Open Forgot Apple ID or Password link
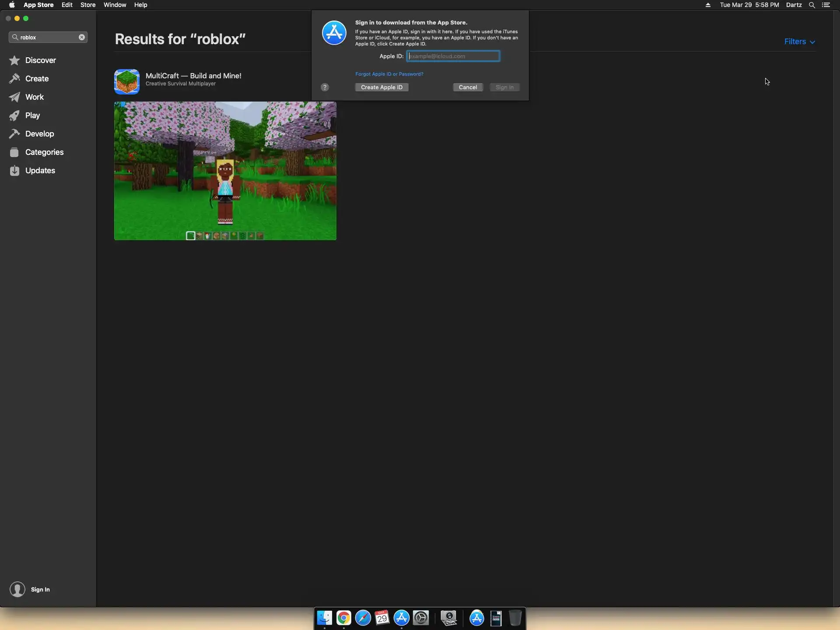The height and width of the screenshot is (630, 840). 389,74
